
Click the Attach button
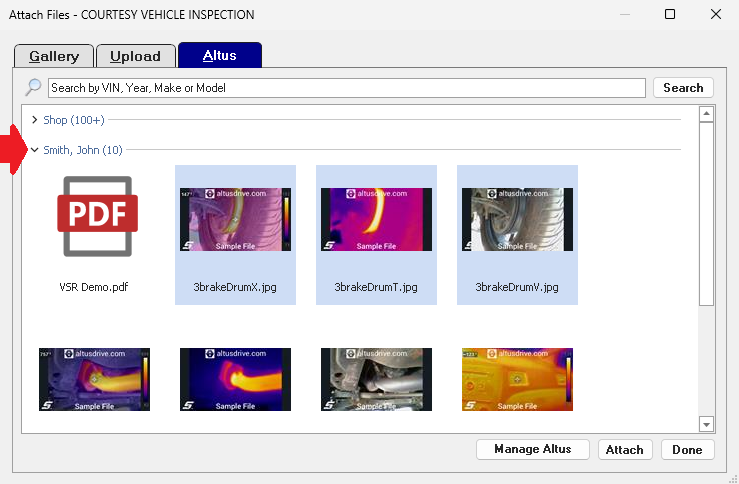pos(625,449)
